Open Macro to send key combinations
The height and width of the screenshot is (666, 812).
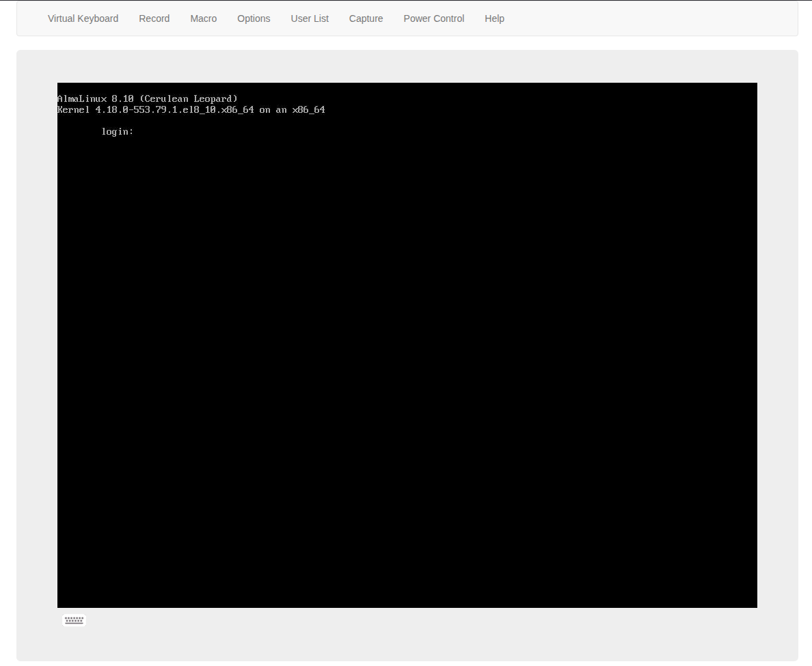point(203,18)
